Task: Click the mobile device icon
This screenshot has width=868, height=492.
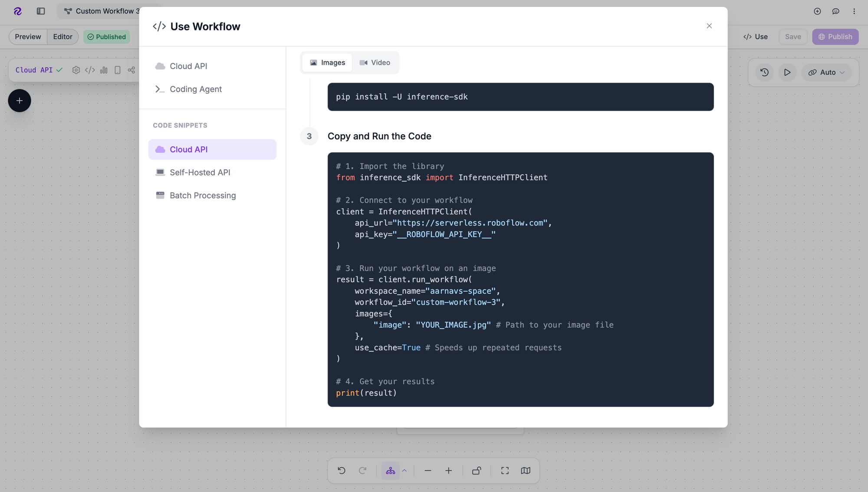Action: click(118, 70)
